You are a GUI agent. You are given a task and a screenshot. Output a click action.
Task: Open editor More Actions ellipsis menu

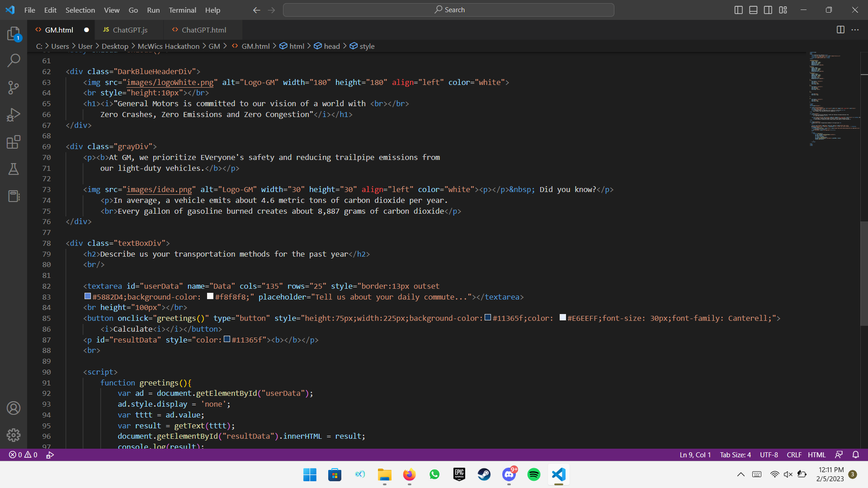click(855, 30)
